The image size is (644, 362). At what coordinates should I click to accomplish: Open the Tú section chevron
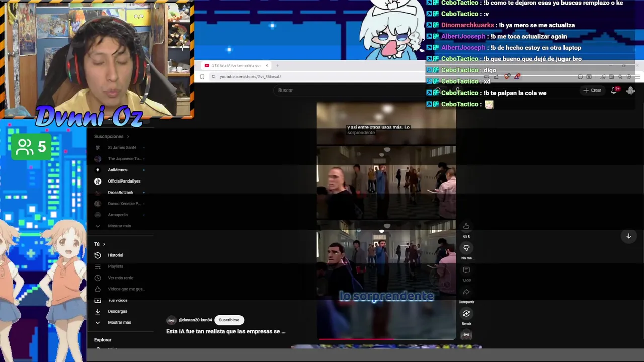point(104,244)
